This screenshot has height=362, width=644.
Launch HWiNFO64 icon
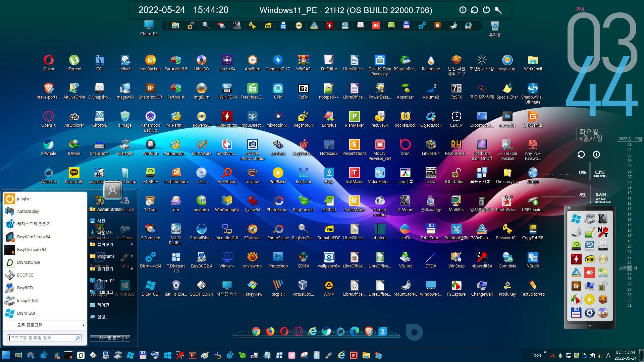[227, 91]
